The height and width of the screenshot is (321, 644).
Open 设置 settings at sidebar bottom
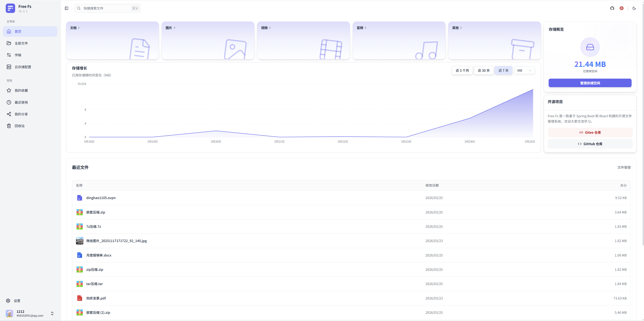[17, 301]
